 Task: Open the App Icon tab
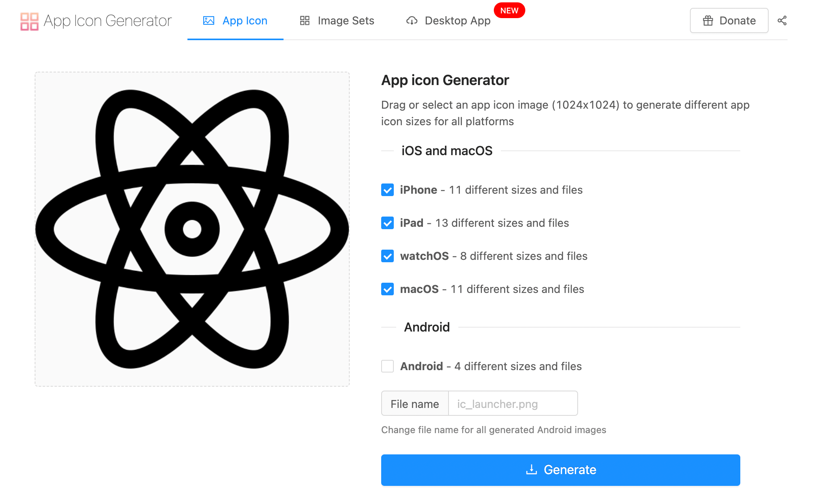(x=235, y=20)
